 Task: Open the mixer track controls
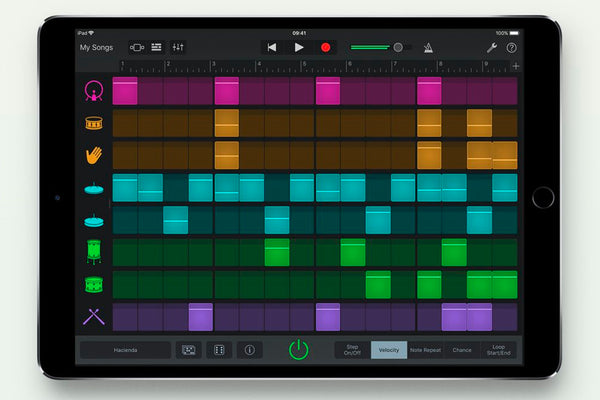[178, 47]
